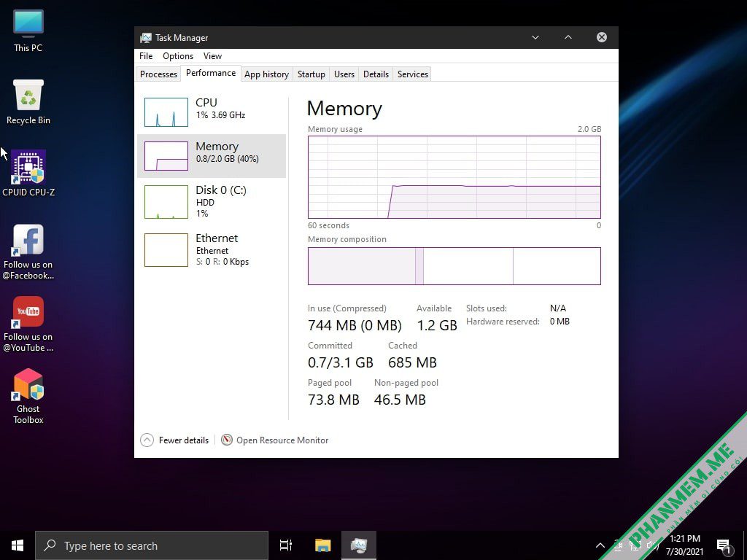This screenshot has width=747, height=560.
Task: Click the 1.2 GB Available value
Action: click(x=437, y=325)
